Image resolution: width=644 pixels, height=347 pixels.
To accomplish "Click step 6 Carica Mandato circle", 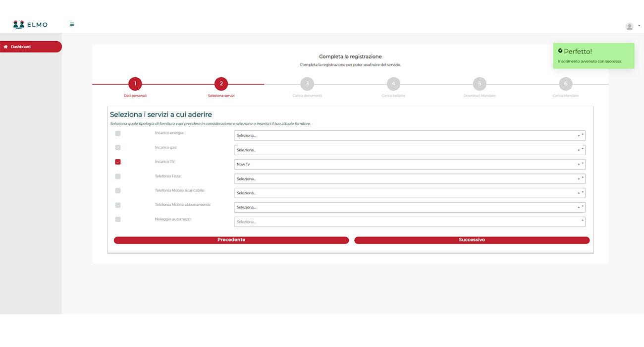I will (565, 84).
